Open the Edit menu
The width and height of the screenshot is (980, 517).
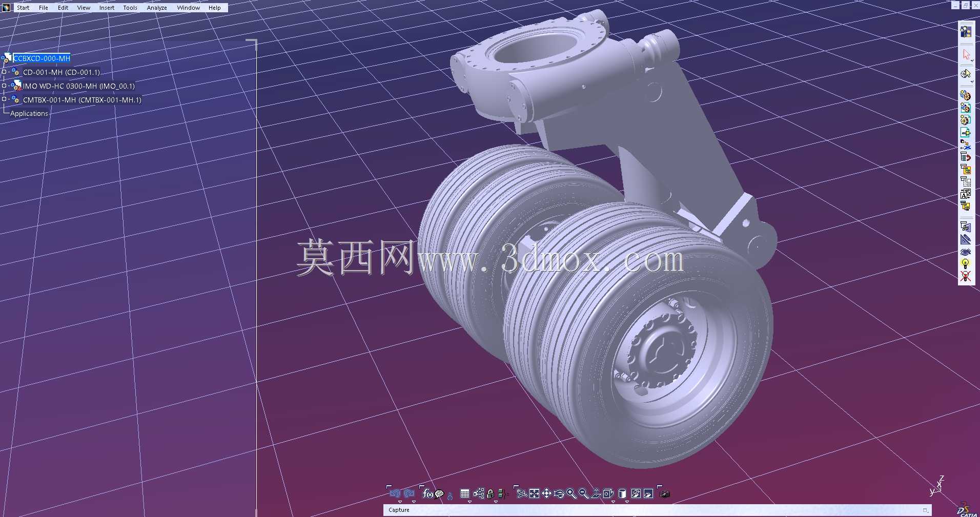pyautogui.click(x=63, y=8)
